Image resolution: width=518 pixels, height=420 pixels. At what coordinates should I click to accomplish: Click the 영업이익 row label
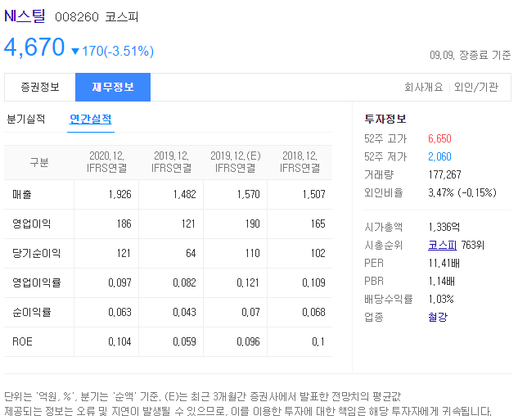tap(32, 224)
